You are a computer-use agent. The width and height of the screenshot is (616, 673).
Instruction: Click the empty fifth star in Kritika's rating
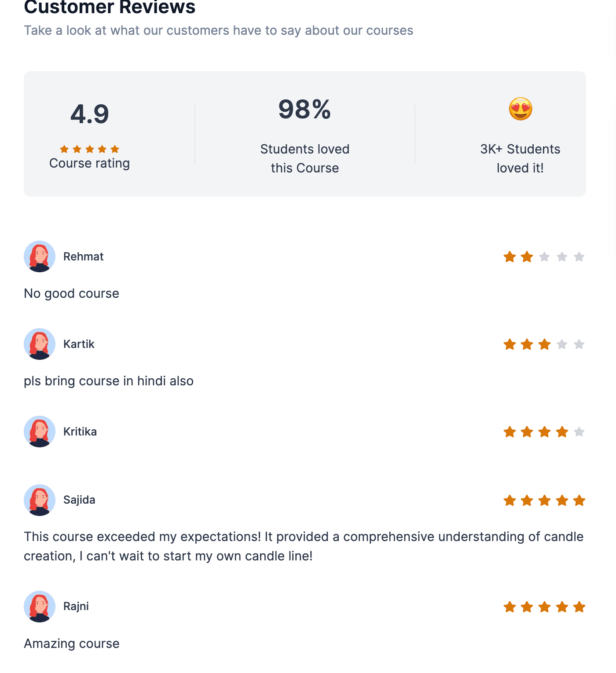(x=579, y=432)
